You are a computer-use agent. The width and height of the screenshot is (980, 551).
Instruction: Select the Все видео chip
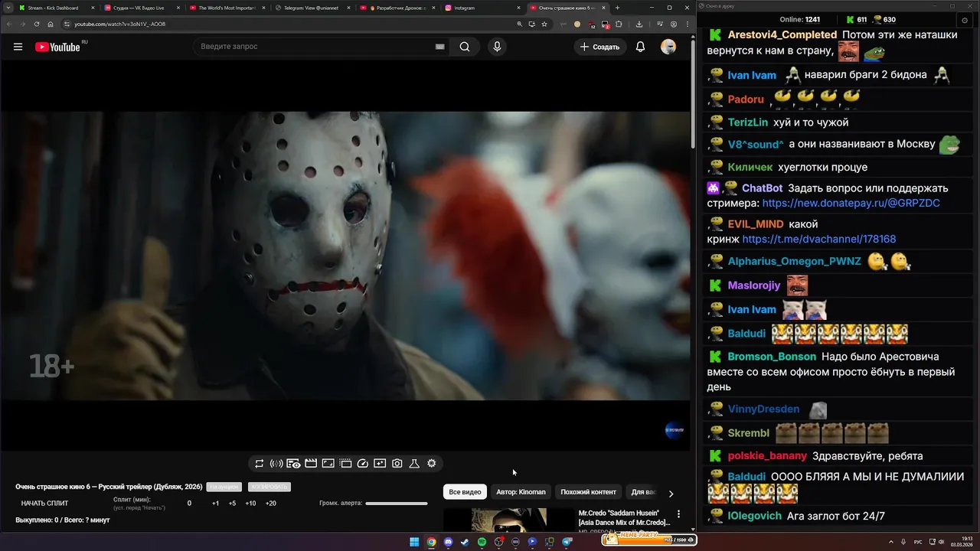pos(465,492)
